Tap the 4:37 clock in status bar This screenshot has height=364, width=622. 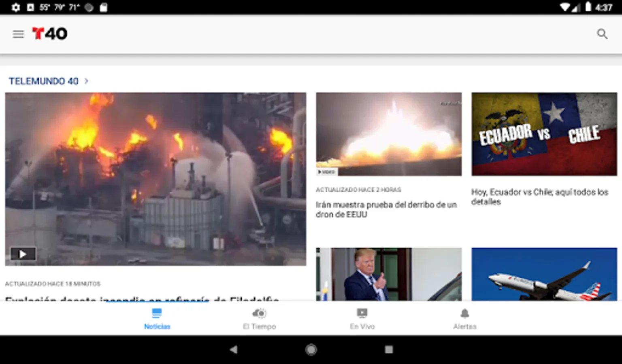coord(603,7)
